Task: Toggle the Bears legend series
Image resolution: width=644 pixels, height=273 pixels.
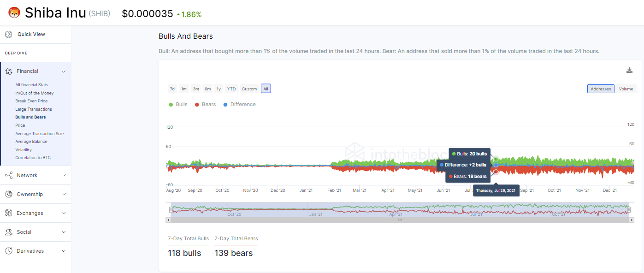Action: coord(205,104)
